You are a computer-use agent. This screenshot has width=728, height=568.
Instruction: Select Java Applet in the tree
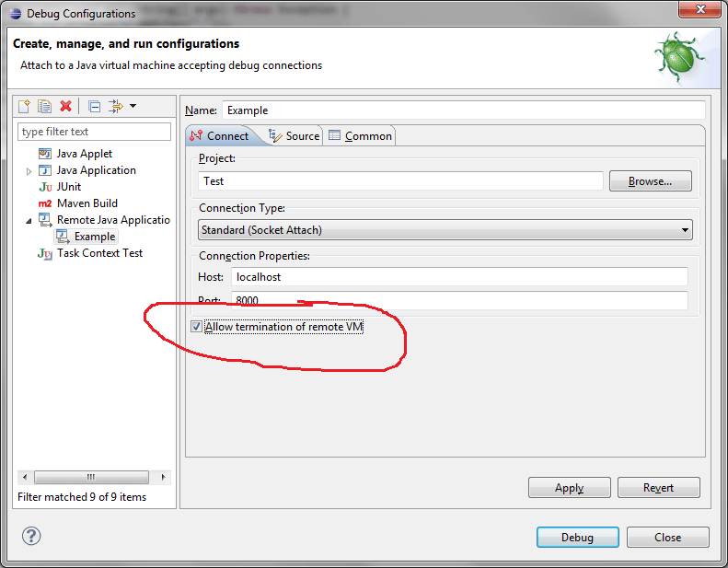point(84,154)
